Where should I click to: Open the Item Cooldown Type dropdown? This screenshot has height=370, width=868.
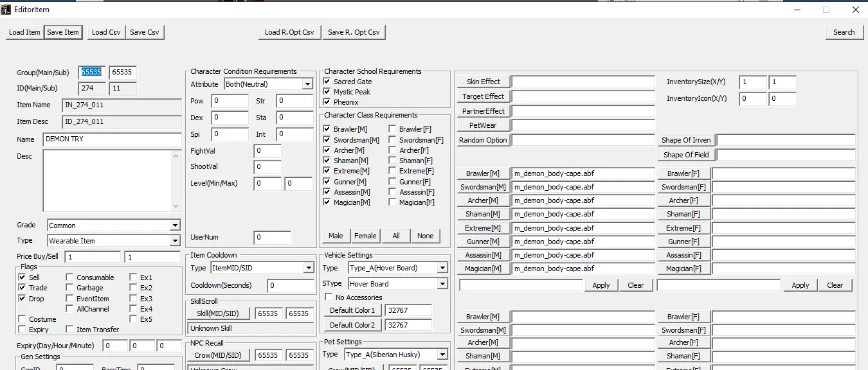309,268
